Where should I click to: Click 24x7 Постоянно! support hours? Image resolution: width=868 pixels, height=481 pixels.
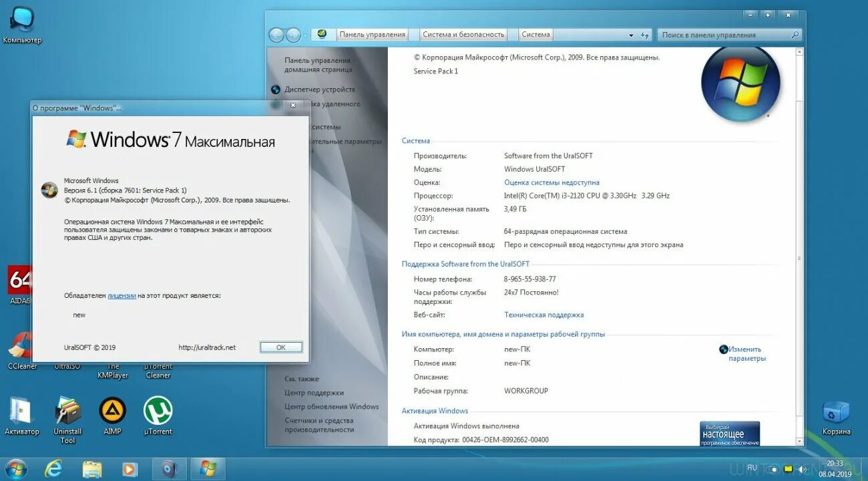pos(531,293)
